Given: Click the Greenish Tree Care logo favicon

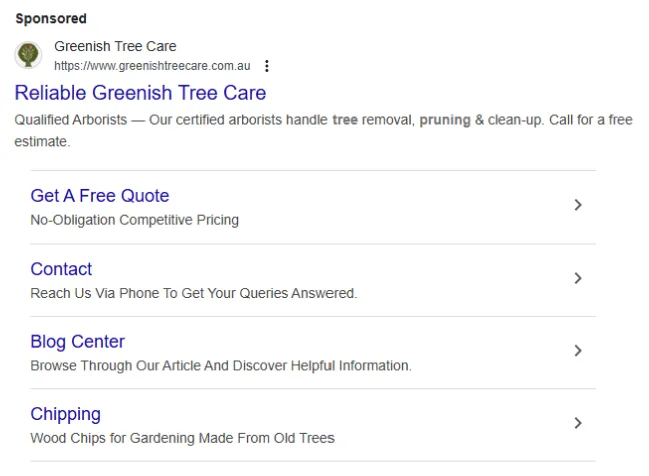Looking at the screenshot, I should (30, 55).
